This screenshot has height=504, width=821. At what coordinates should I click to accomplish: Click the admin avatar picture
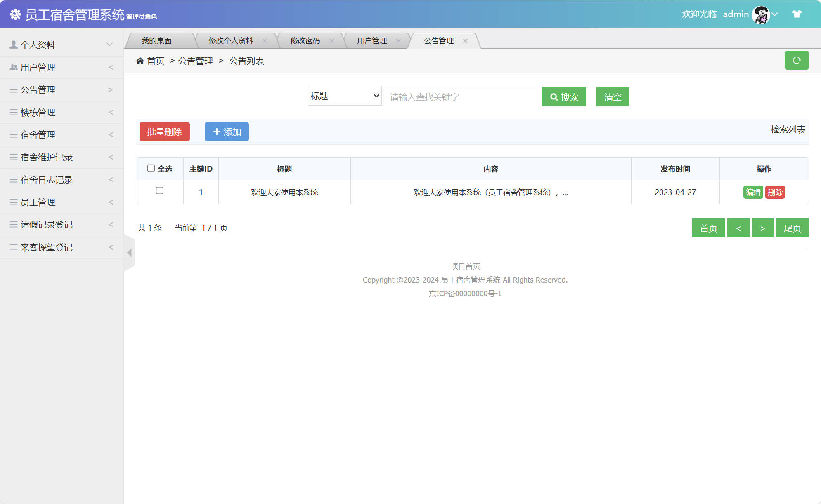click(761, 14)
